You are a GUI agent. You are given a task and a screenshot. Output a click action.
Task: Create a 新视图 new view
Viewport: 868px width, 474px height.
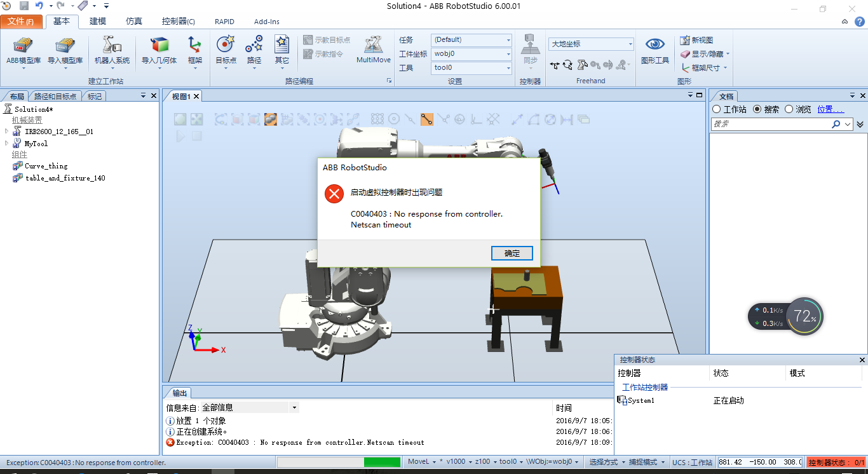click(697, 40)
